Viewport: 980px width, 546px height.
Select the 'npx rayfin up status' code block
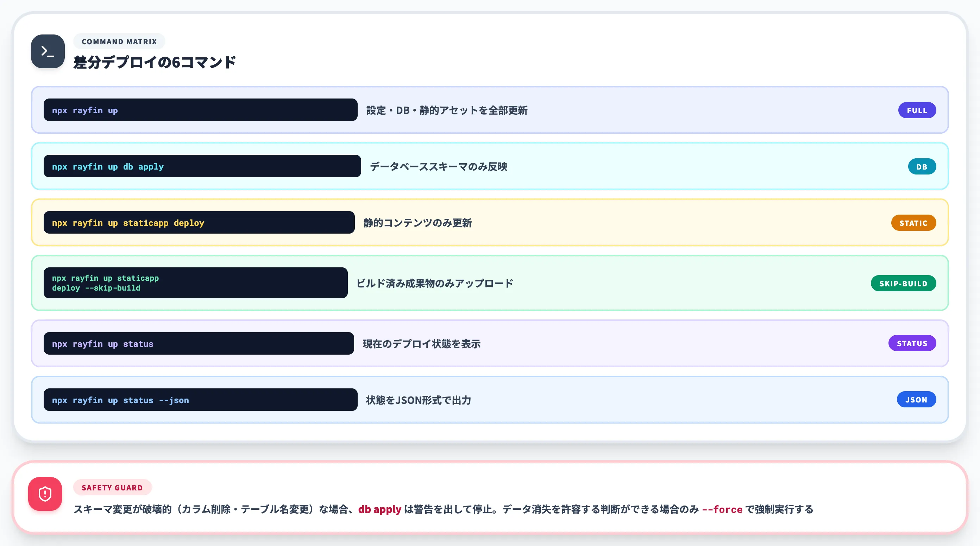[199, 344]
